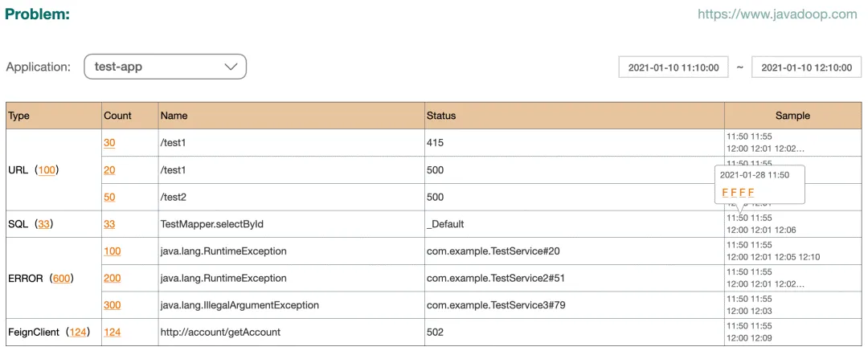Click the FeignClient total count 124 link
Screen dimensions: 868x355
(x=78, y=332)
